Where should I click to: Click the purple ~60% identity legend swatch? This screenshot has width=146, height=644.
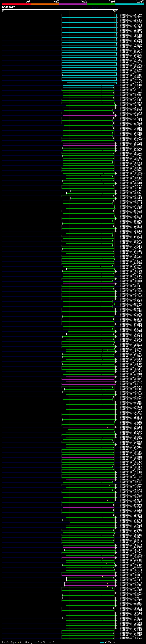[x=73, y=4]
